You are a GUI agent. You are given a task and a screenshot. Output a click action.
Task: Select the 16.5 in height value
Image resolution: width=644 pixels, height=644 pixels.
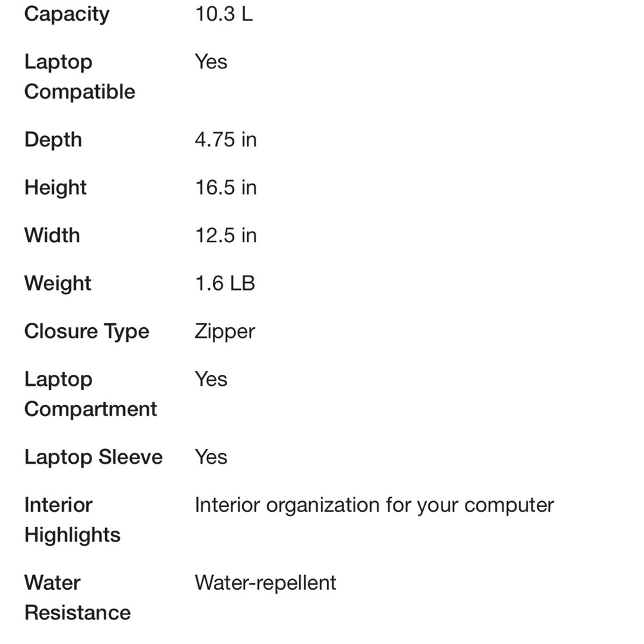pyautogui.click(x=225, y=187)
